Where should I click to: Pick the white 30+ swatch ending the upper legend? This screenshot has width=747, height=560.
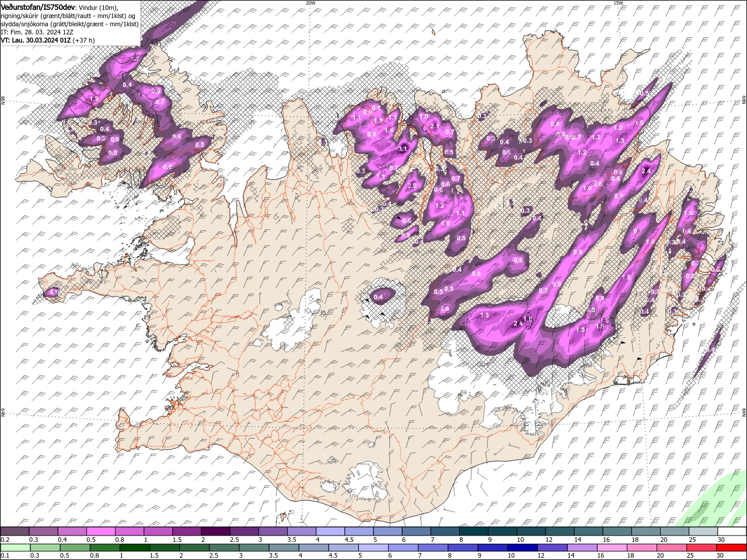point(732,531)
